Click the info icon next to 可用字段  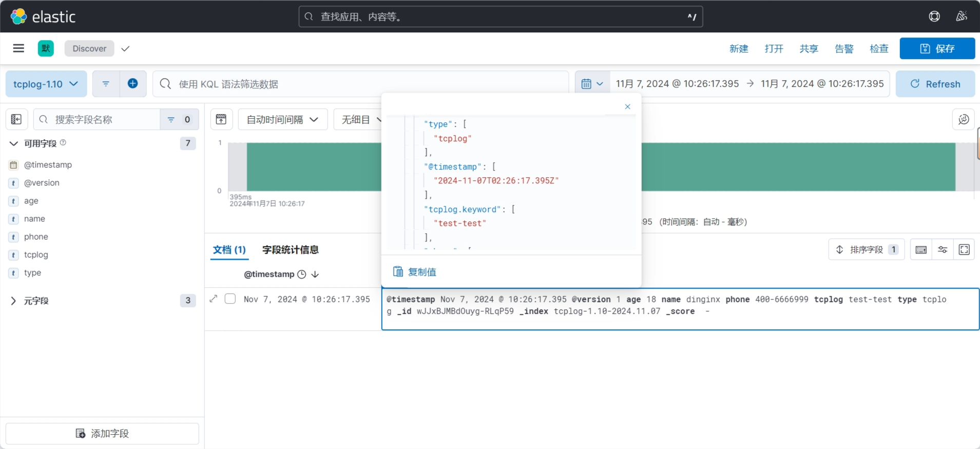tap(63, 142)
